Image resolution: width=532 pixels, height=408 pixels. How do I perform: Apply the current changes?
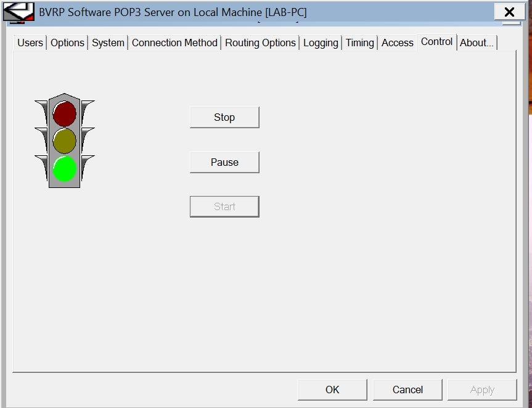click(482, 390)
